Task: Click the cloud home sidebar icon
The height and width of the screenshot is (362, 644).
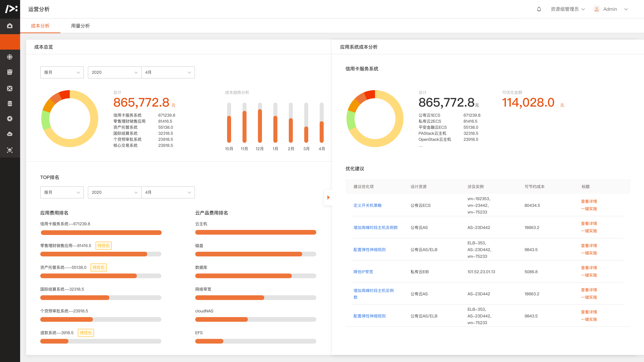Action: [x=10, y=26]
